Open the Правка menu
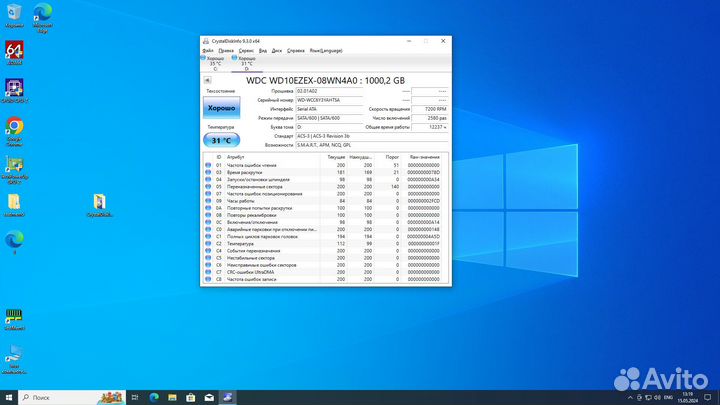The image size is (720, 405). coord(226,51)
